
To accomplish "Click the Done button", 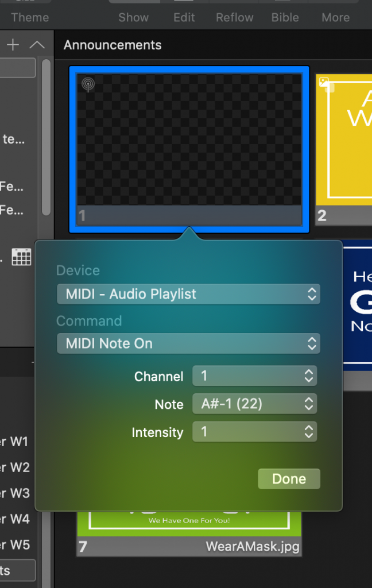I will [x=289, y=479].
